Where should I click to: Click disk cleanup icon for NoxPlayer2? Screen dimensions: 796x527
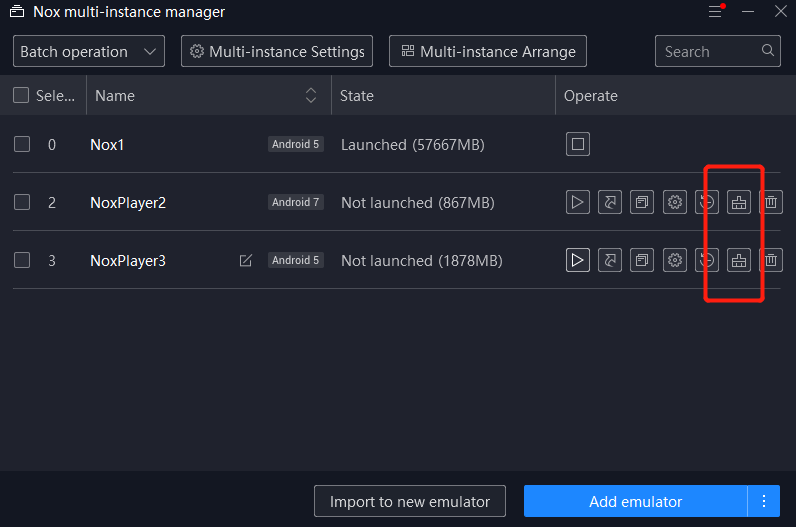pos(739,202)
